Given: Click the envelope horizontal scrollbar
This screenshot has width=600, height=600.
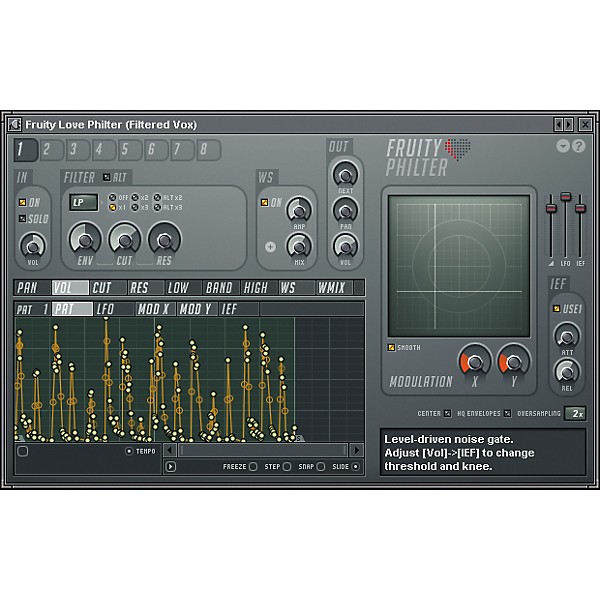Looking at the screenshot, I should (x=263, y=450).
